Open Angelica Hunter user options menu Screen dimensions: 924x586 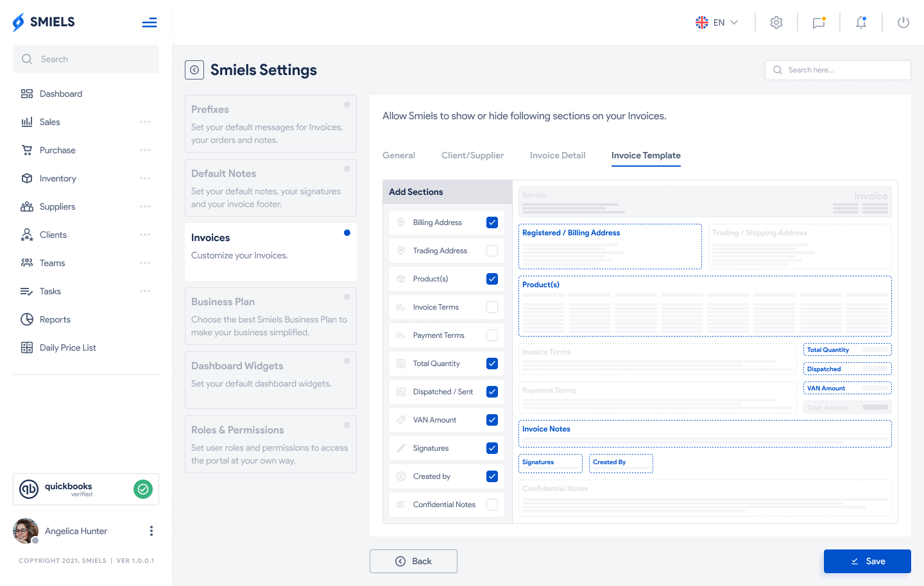(x=151, y=531)
